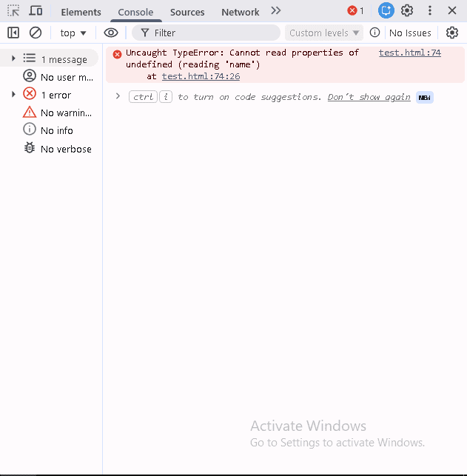
Task: Expand the 1 error group
Action: (13, 94)
